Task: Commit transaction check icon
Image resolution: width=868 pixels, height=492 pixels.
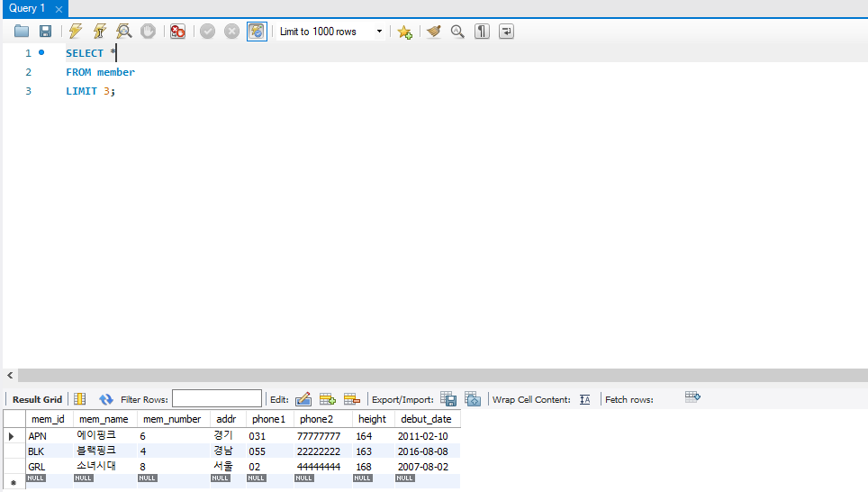Action: [208, 32]
